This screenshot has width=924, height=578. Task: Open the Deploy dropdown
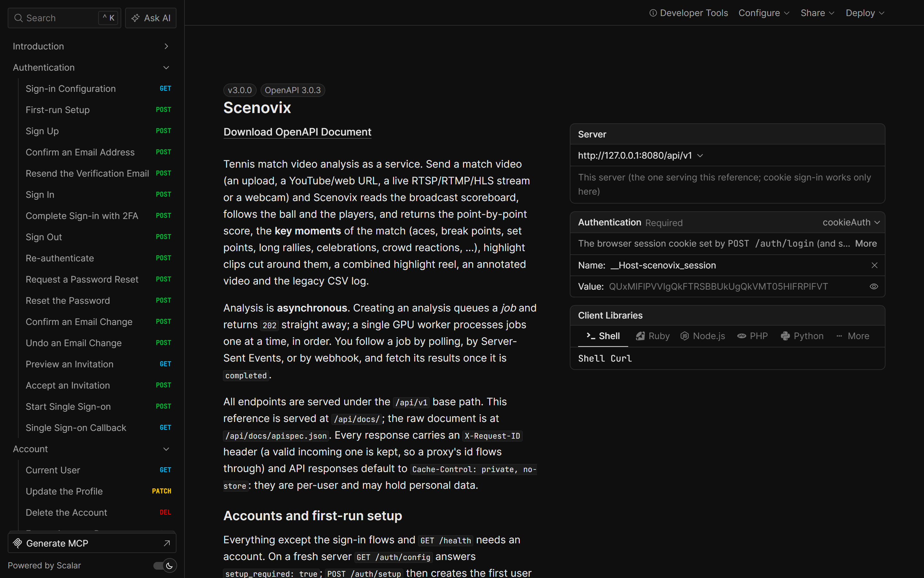(x=865, y=13)
